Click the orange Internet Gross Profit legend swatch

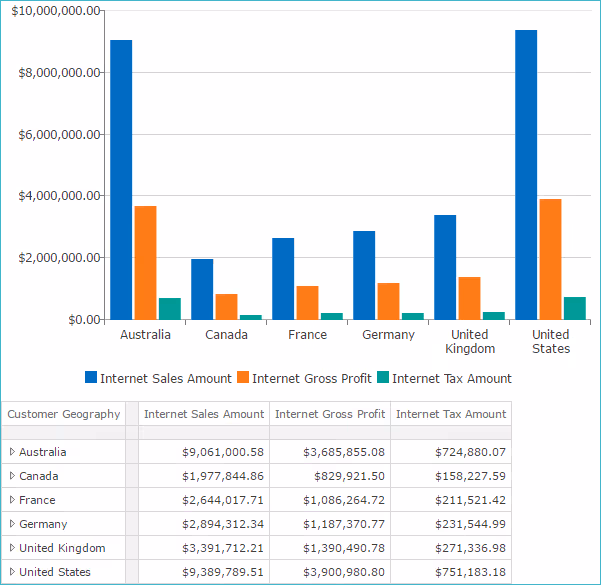(x=243, y=378)
